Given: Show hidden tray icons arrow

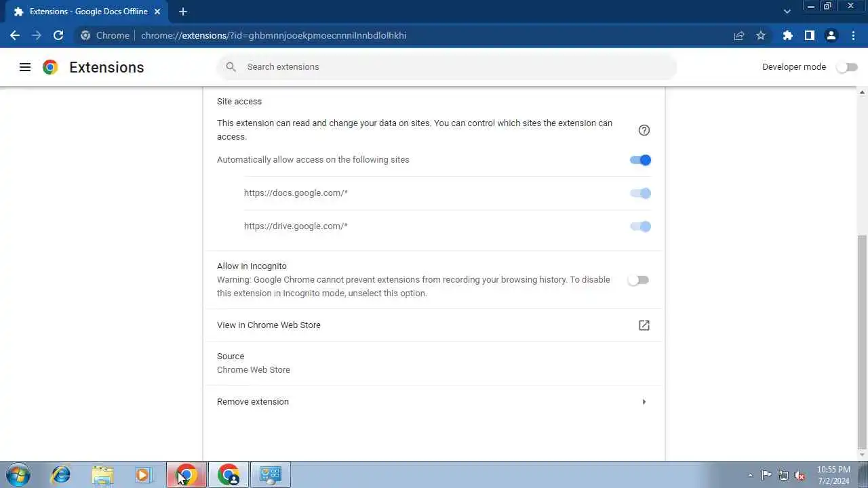Looking at the screenshot, I should [750, 475].
